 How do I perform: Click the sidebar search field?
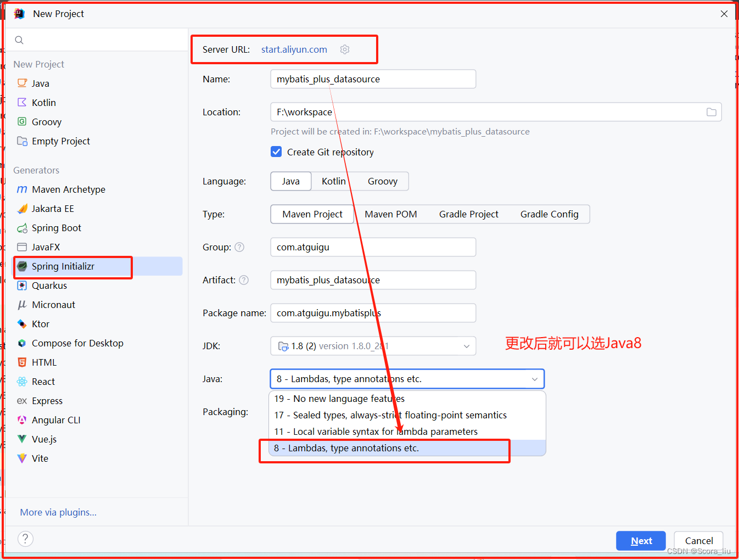[97, 40]
